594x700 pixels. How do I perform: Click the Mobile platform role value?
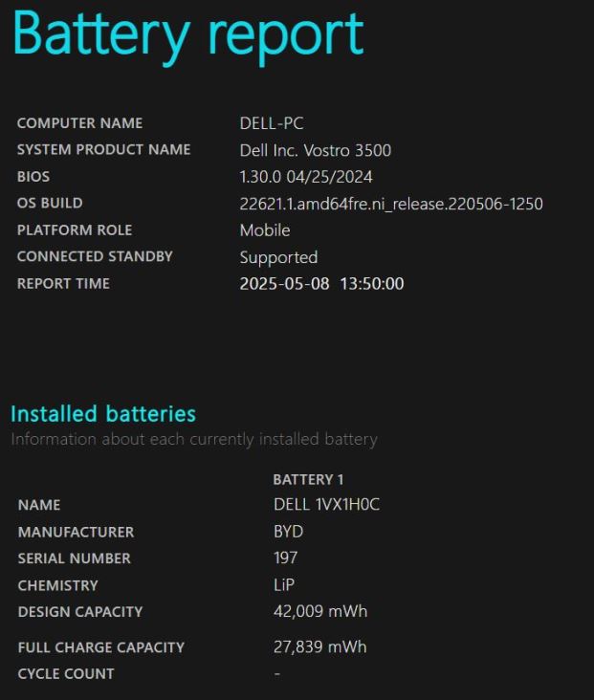point(265,230)
